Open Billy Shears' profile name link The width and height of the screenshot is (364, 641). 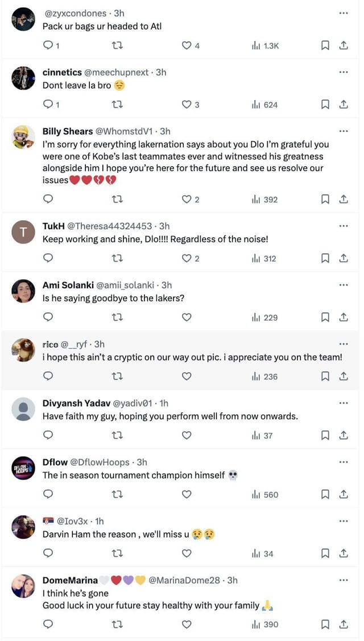68,131
